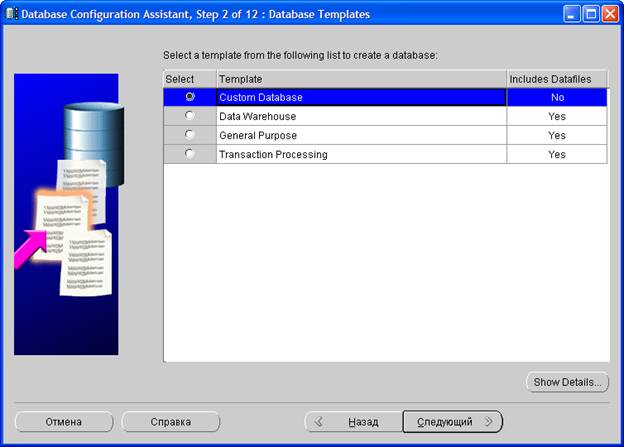
Task: Select the Data Warehouse radio button
Action: (190, 115)
